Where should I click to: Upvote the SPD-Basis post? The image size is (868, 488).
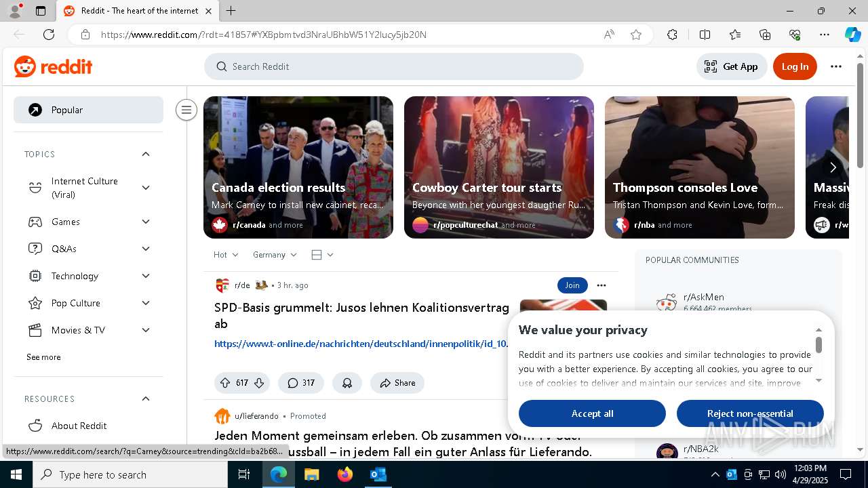pos(225,383)
